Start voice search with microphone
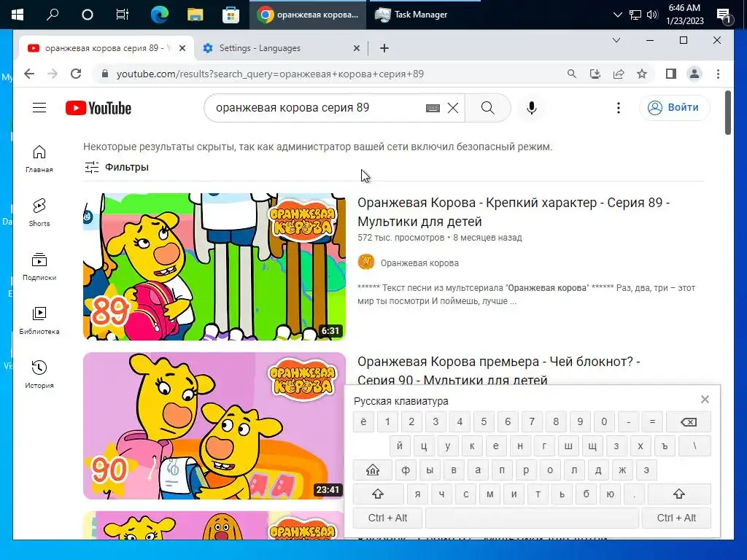 point(532,108)
